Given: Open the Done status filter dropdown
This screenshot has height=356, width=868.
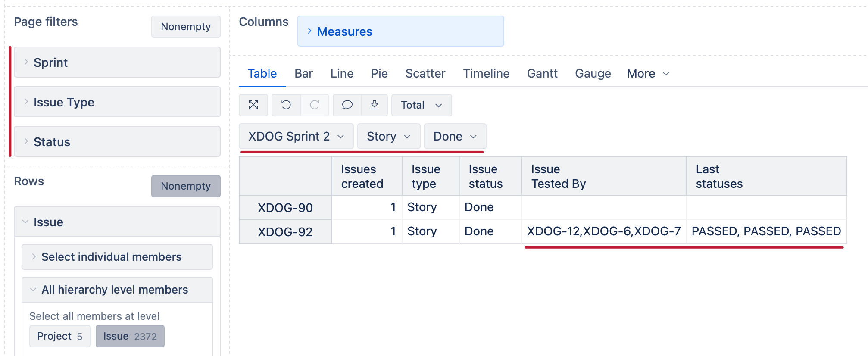Looking at the screenshot, I should pyautogui.click(x=455, y=137).
